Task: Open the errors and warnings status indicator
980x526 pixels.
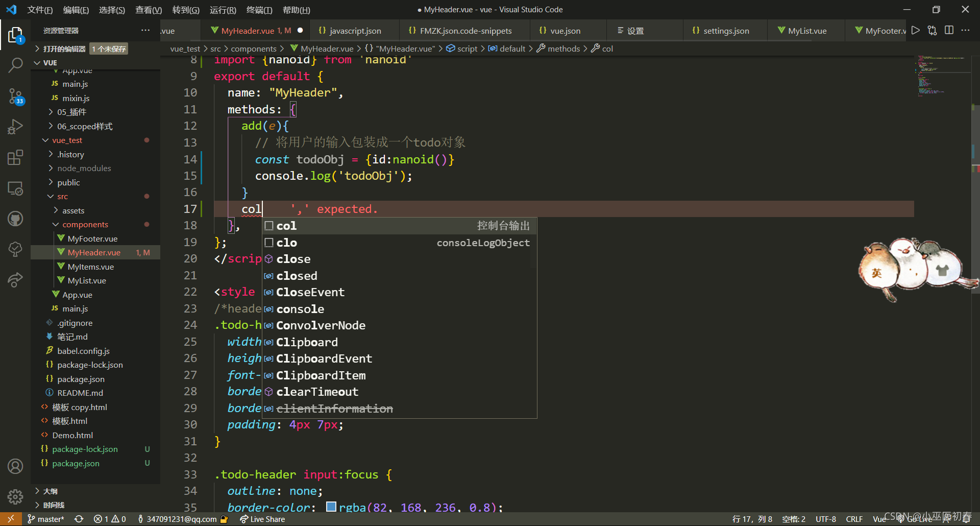Action: [x=110, y=519]
